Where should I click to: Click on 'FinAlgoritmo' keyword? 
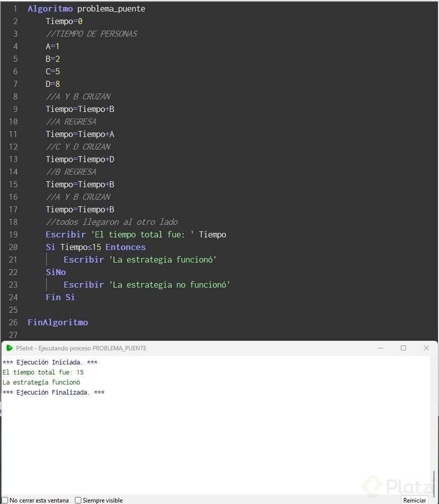[58, 322]
